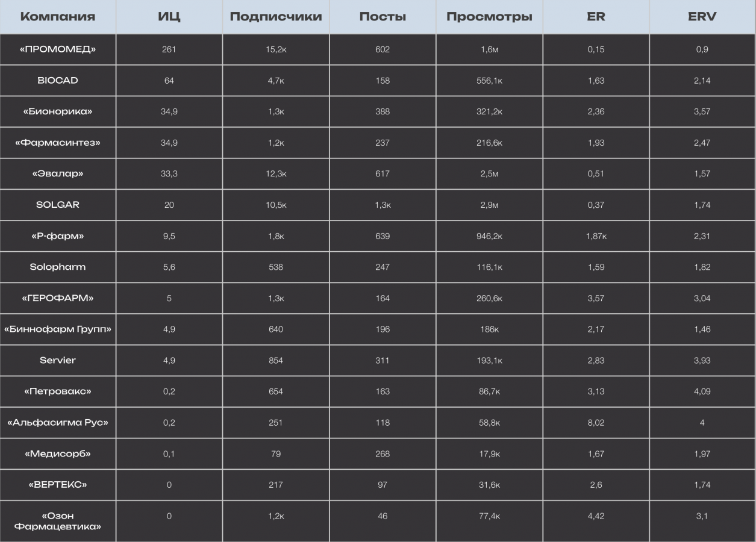Select the «Альфасигма Рус» company cell
This screenshot has width=756, height=542.
[58, 423]
